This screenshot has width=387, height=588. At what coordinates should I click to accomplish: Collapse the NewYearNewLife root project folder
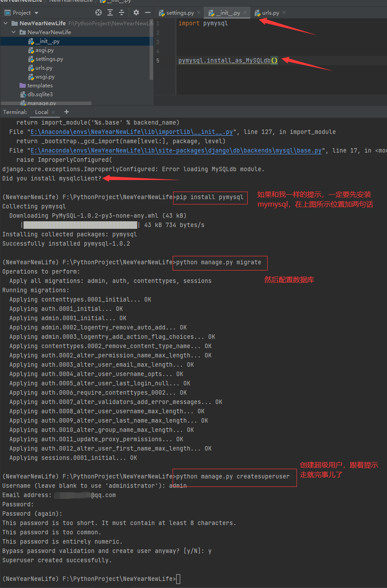(6, 23)
